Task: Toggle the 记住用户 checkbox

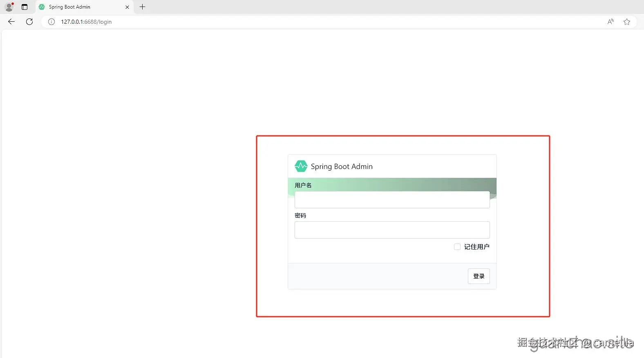Action: point(457,247)
